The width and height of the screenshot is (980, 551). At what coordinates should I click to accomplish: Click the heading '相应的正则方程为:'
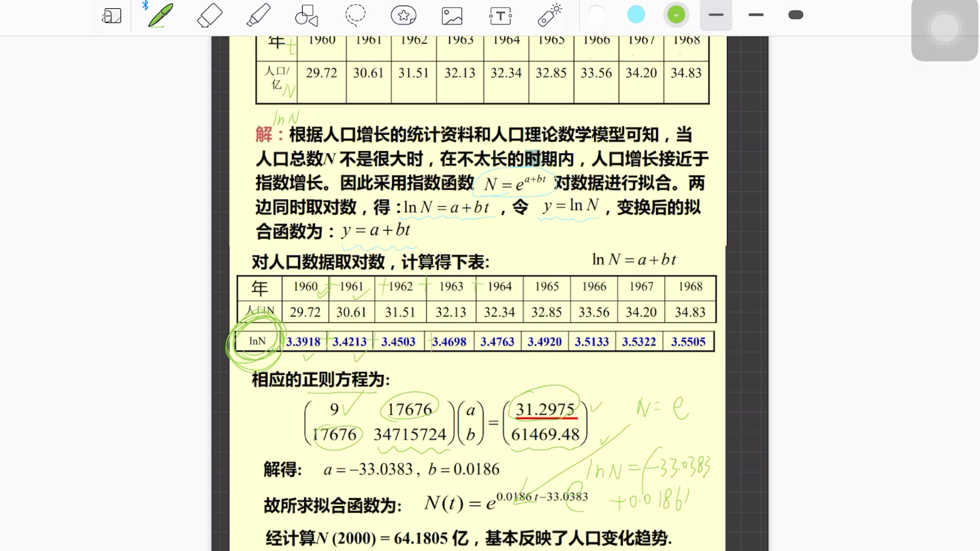(321, 380)
